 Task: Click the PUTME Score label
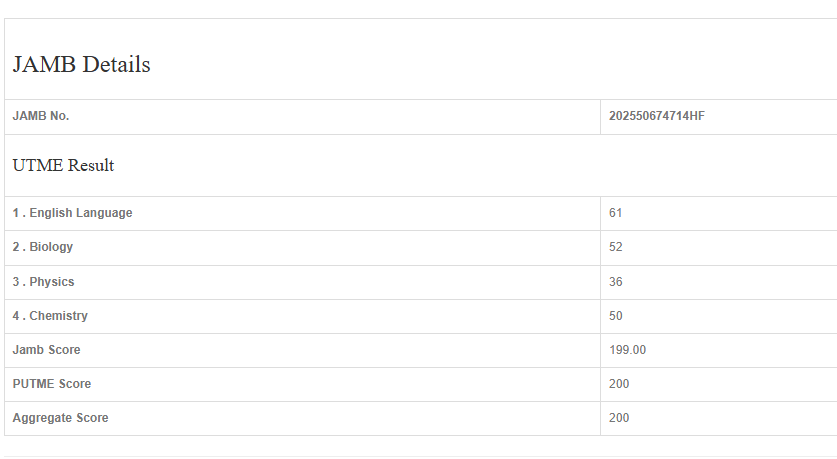52,384
